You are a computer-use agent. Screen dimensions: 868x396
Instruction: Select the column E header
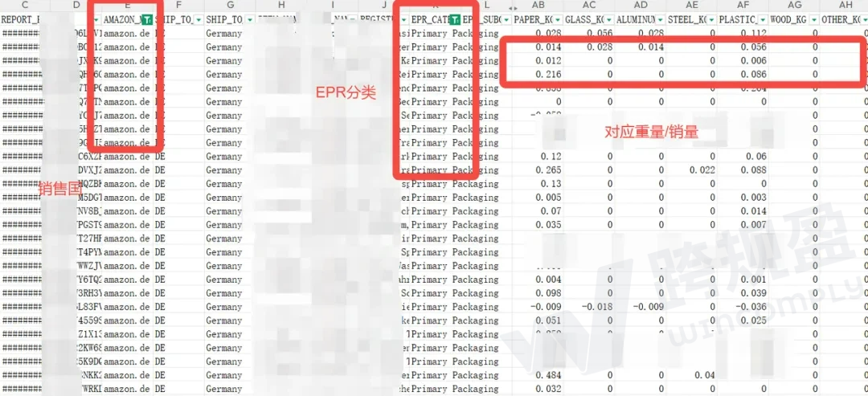pyautogui.click(x=127, y=6)
